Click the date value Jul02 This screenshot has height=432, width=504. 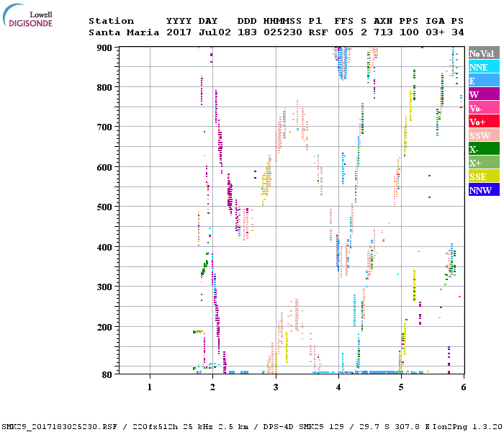click(x=215, y=32)
